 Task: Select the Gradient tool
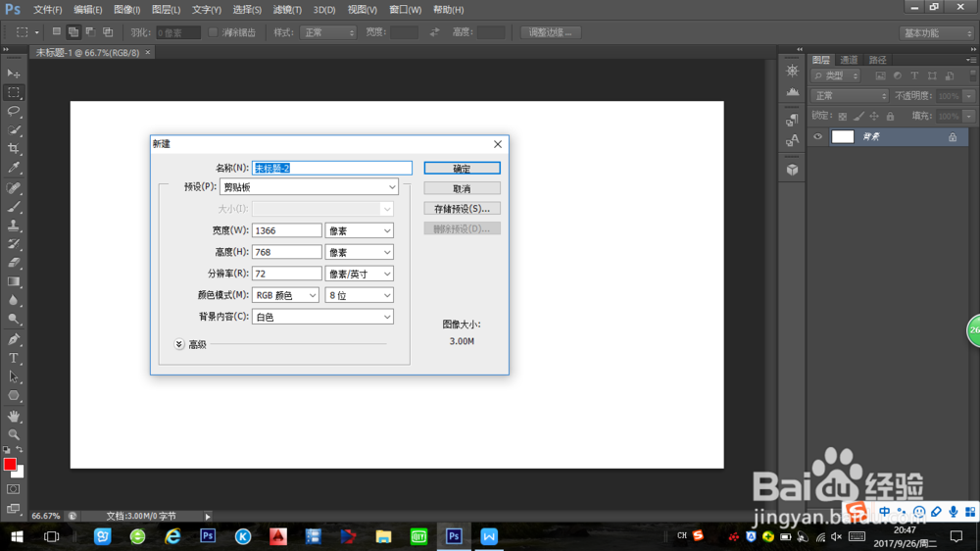click(x=13, y=281)
